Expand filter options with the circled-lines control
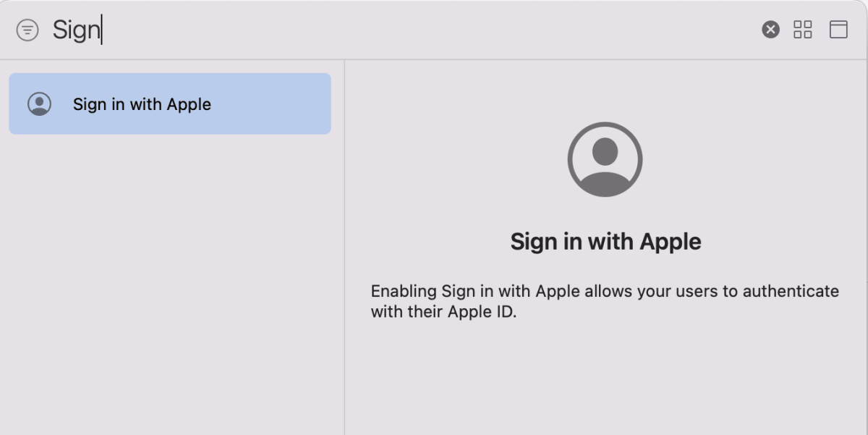This screenshot has height=435, width=868. tap(27, 30)
